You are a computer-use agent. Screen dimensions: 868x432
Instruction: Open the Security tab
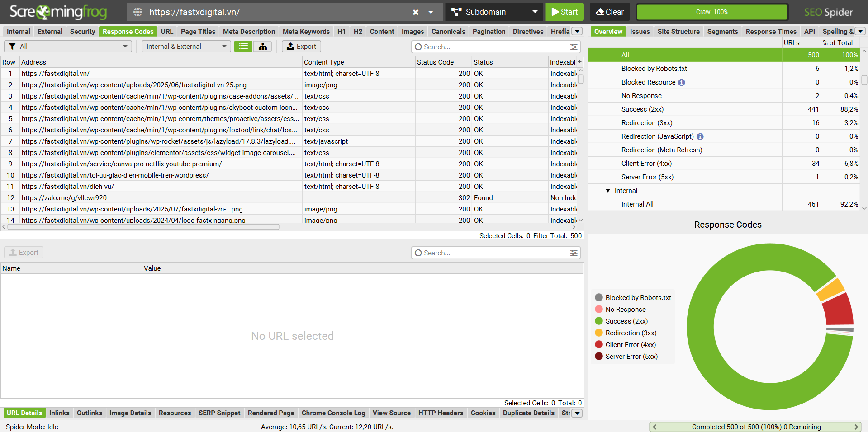point(82,32)
